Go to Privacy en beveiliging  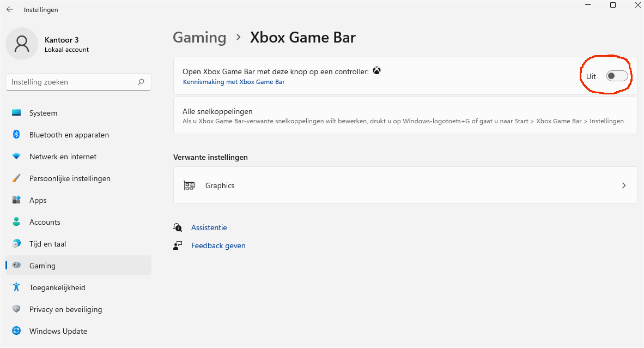[78, 309]
